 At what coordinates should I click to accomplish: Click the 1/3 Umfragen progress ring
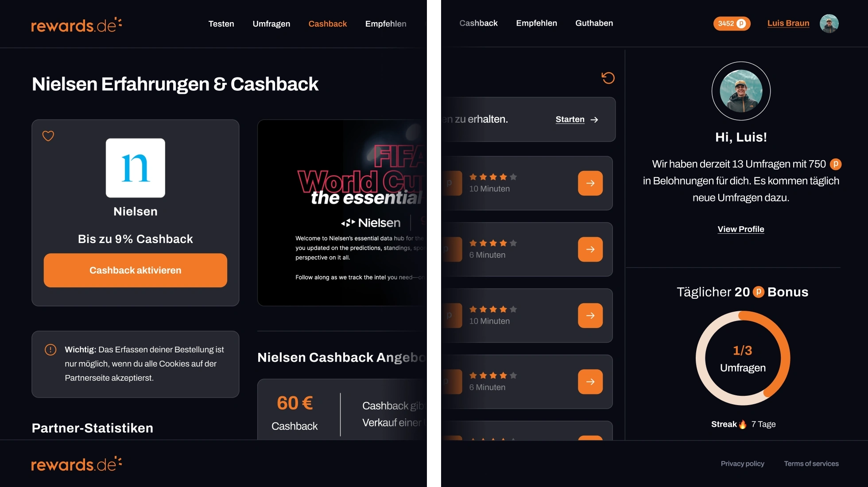(x=743, y=358)
